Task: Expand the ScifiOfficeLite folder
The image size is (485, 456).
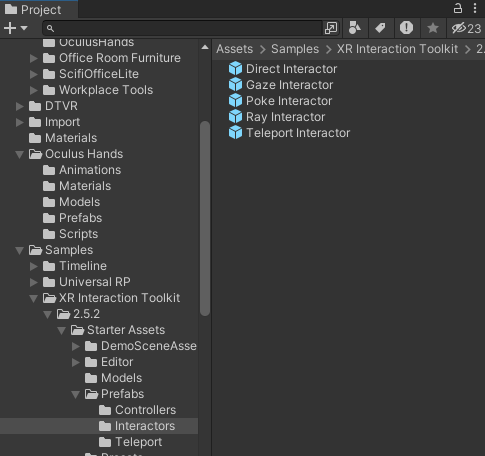Action: coord(34,74)
